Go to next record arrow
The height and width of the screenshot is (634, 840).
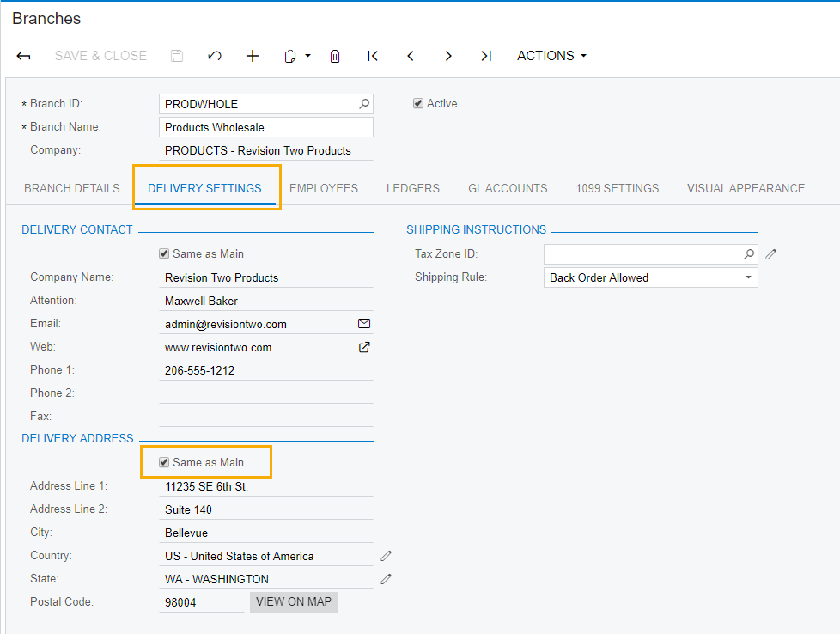pyautogui.click(x=448, y=56)
